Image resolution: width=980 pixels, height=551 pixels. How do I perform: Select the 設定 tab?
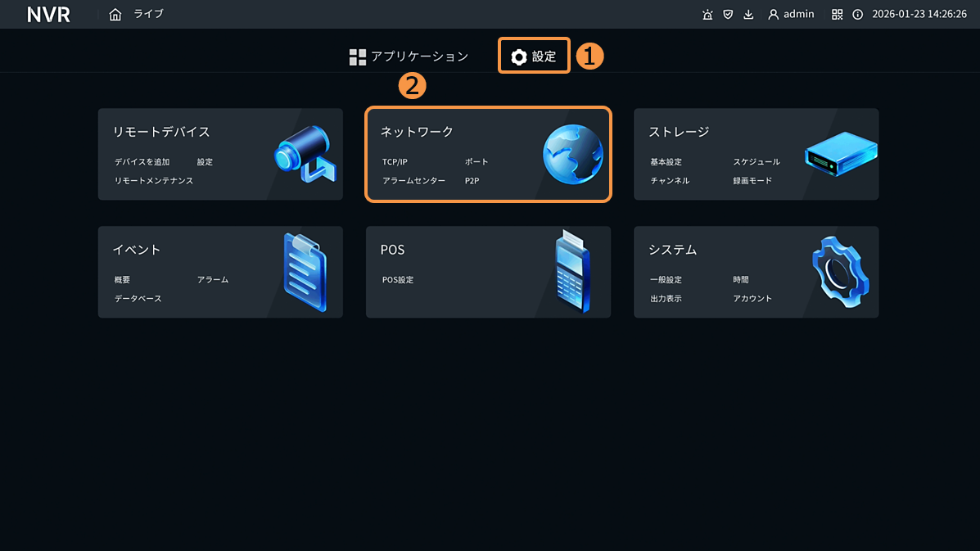[534, 56]
